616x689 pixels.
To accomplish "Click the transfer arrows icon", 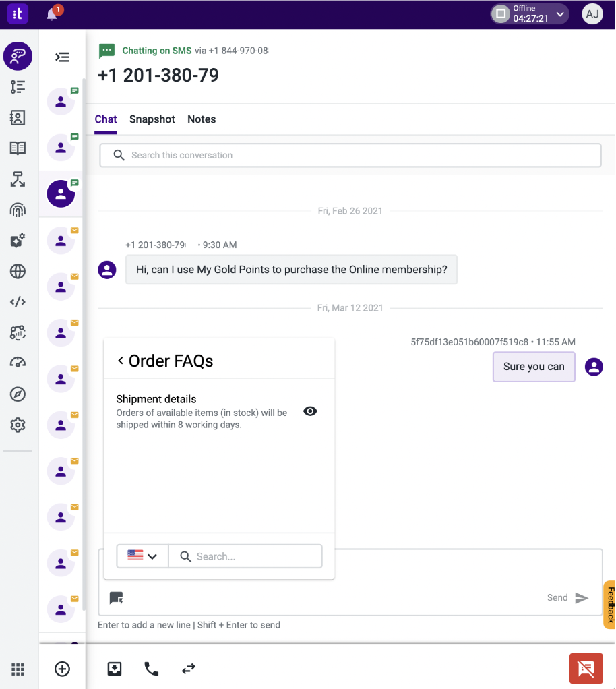I will click(x=189, y=669).
